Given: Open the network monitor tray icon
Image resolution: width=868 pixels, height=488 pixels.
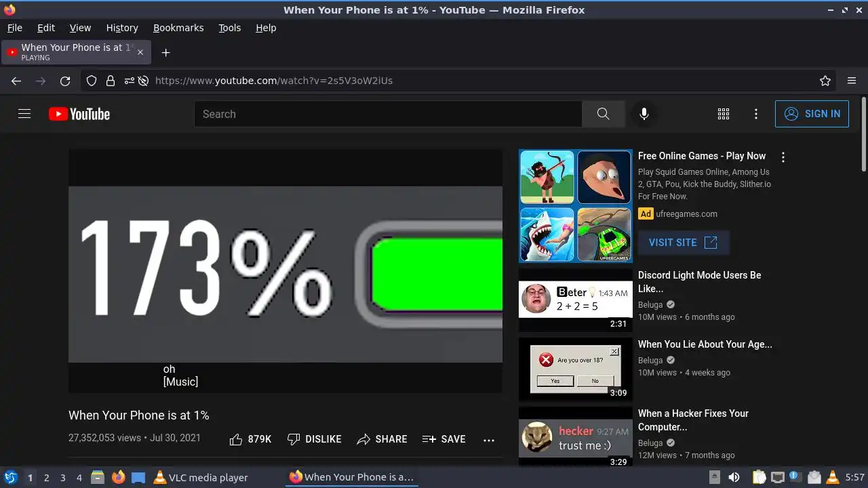Looking at the screenshot, I should coord(778,478).
